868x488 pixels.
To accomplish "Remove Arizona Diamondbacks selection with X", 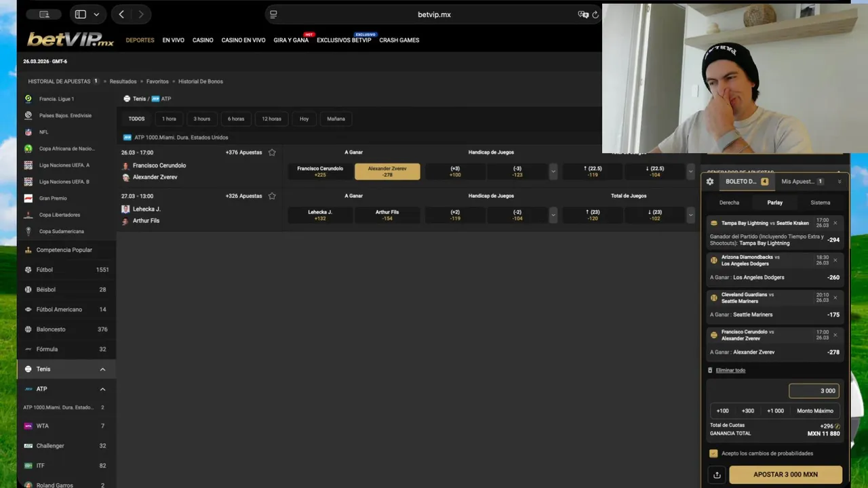I will pyautogui.click(x=835, y=260).
